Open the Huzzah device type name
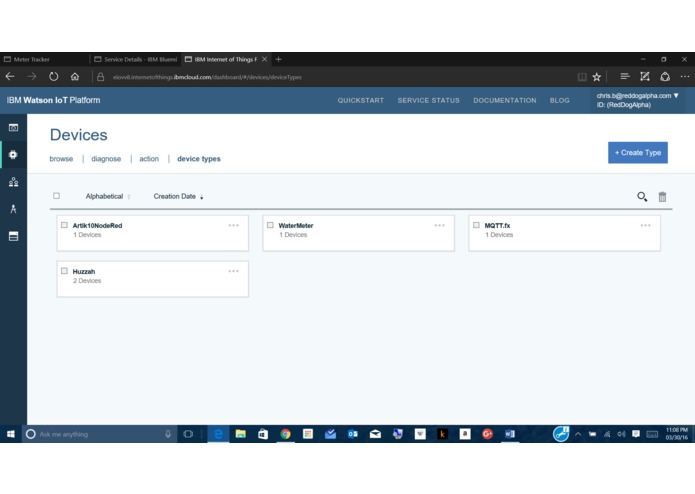 pyautogui.click(x=84, y=271)
